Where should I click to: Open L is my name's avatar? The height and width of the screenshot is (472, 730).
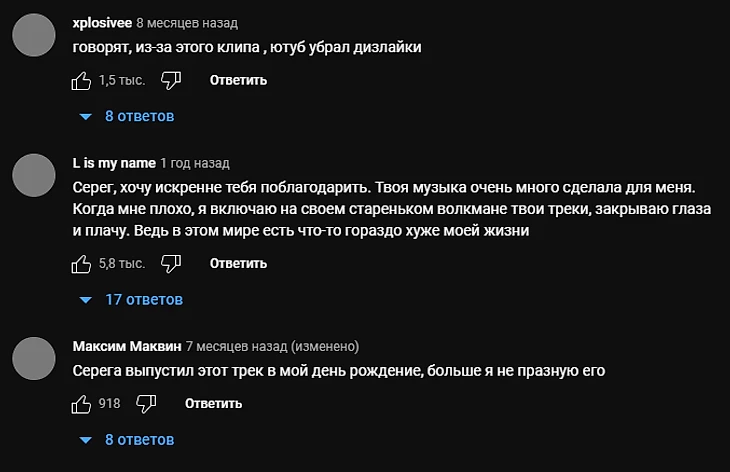click(x=35, y=176)
